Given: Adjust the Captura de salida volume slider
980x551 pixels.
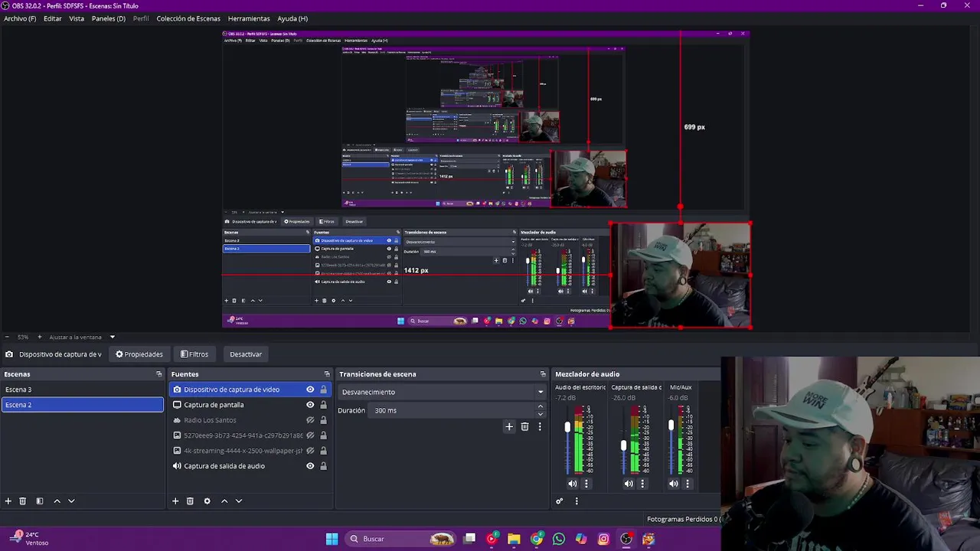Looking at the screenshot, I should pyautogui.click(x=623, y=445).
